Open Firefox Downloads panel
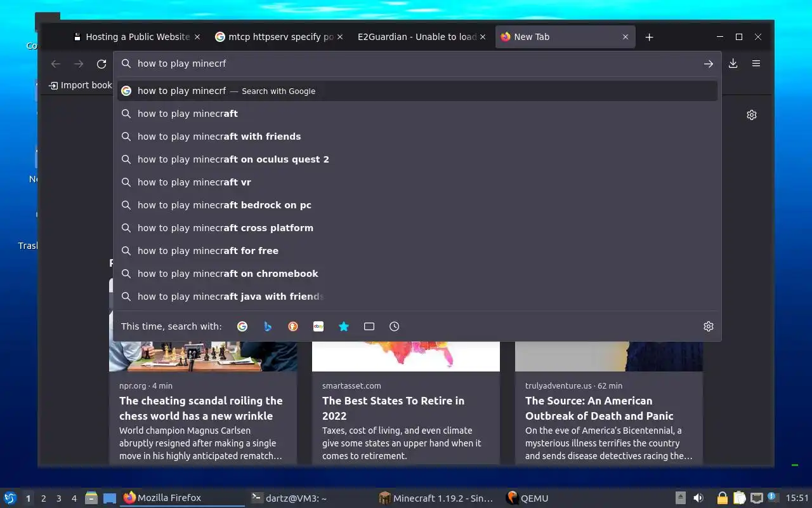 [x=733, y=63]
